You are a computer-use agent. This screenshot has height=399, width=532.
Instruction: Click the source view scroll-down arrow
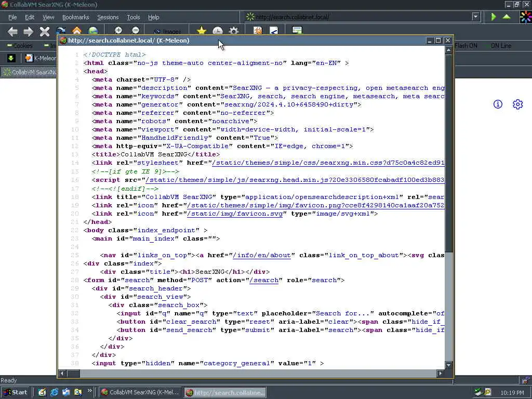point(448,365)
